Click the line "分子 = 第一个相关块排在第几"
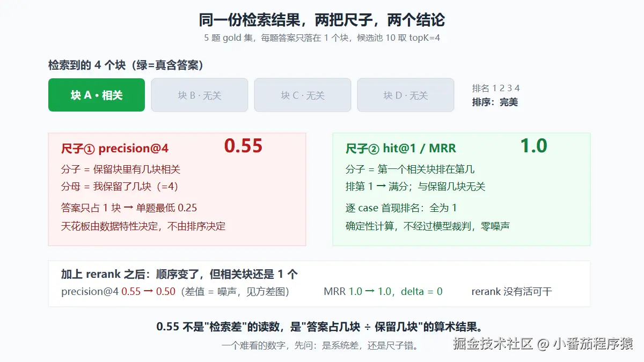 pos(410,169)
